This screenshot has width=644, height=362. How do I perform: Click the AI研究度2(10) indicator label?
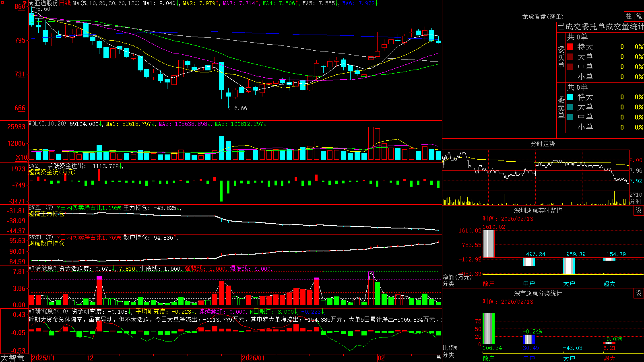tap(48, 311)
